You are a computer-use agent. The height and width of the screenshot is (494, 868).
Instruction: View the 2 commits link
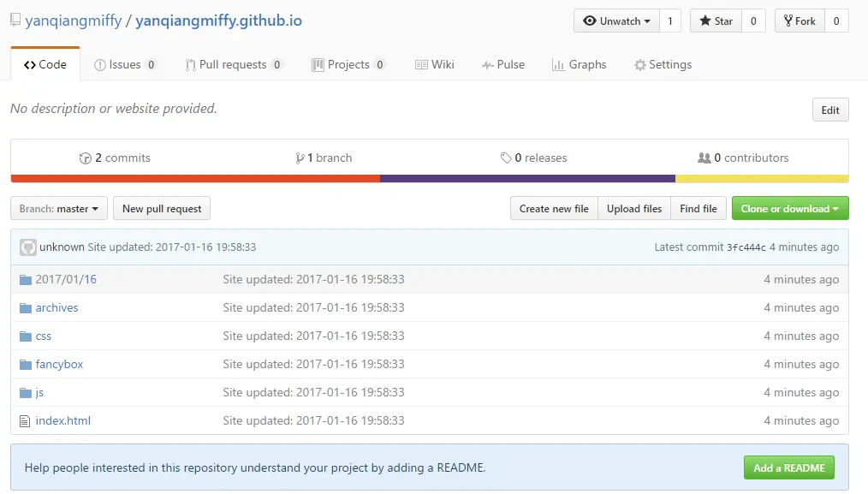click(x=116, y=158)
